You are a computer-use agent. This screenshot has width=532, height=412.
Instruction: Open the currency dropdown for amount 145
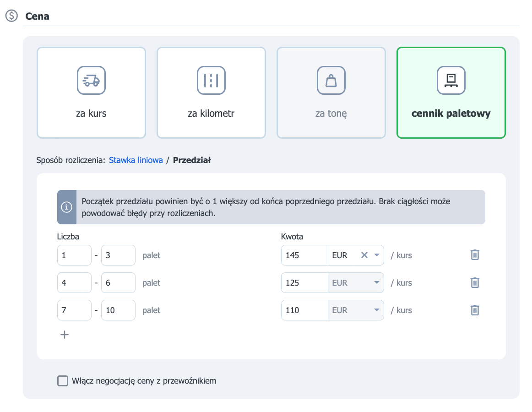(x=377, y=255)
